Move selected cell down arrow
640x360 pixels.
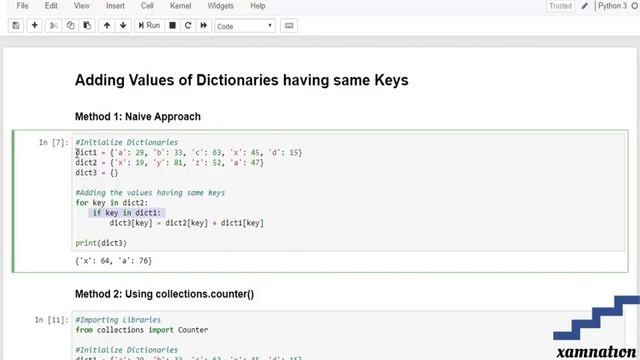coord(123,26)
